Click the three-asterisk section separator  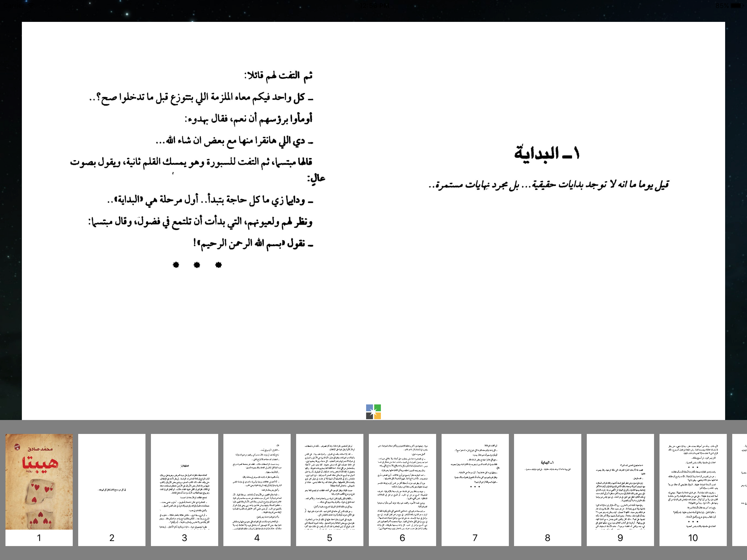[197, 265]
